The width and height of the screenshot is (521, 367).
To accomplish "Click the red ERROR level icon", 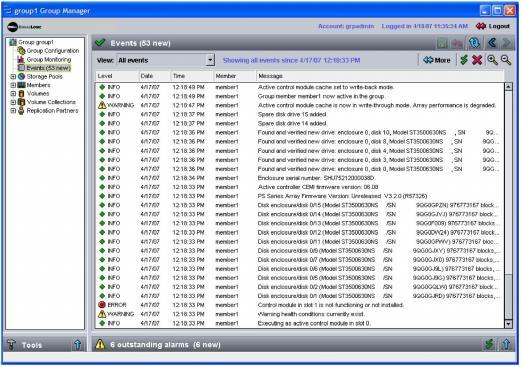I will click(x=102, y=305).
